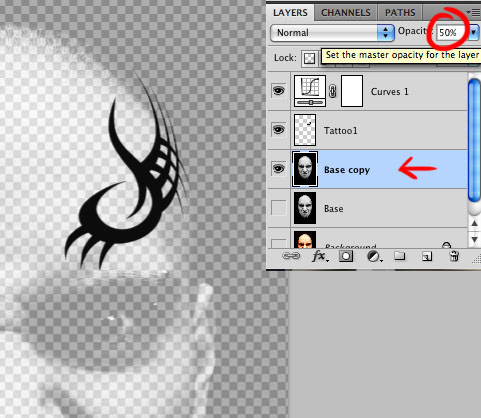Add a layer mask
The image size is (481, 418).
pyautogui.click(x=346, y=256)
